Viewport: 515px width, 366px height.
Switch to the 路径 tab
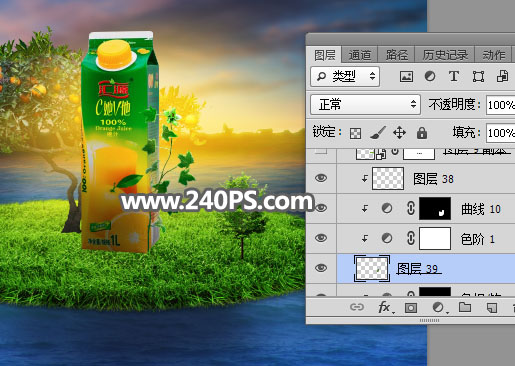point(397,55)
